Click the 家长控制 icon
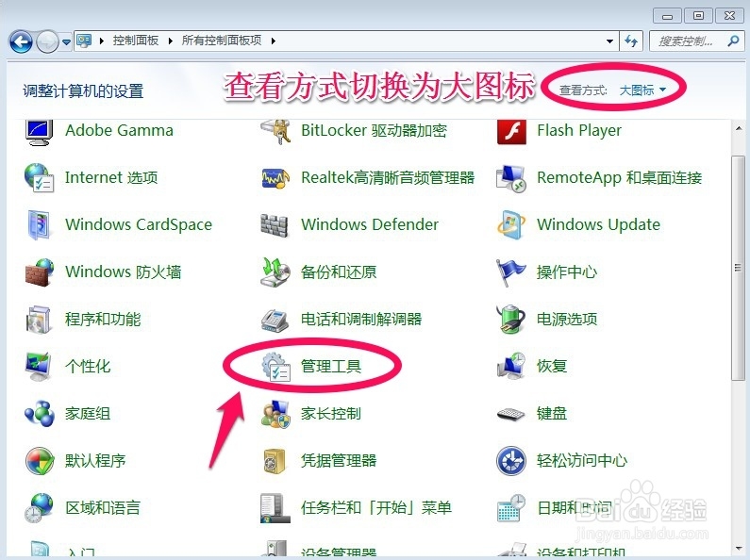750x560 pixels. 275,414
